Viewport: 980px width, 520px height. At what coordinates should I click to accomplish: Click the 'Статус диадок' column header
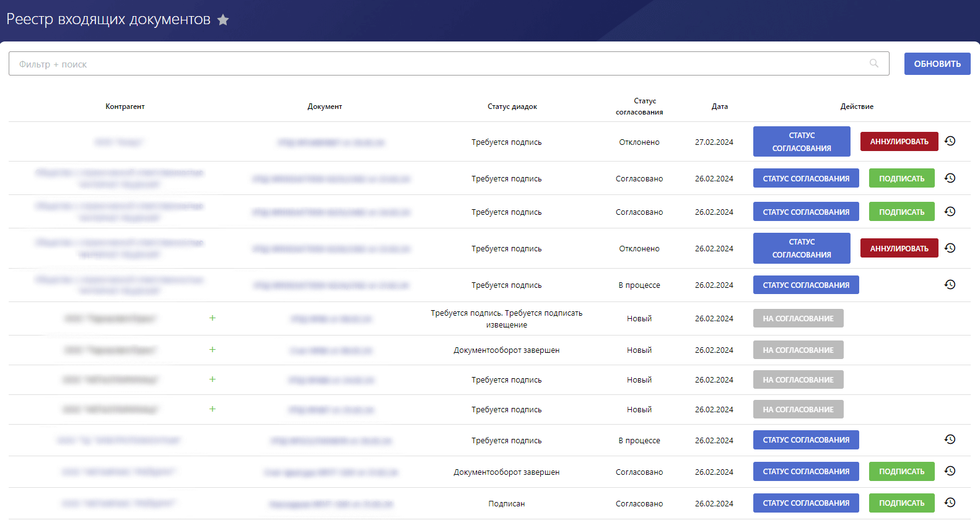click(512, 106)
